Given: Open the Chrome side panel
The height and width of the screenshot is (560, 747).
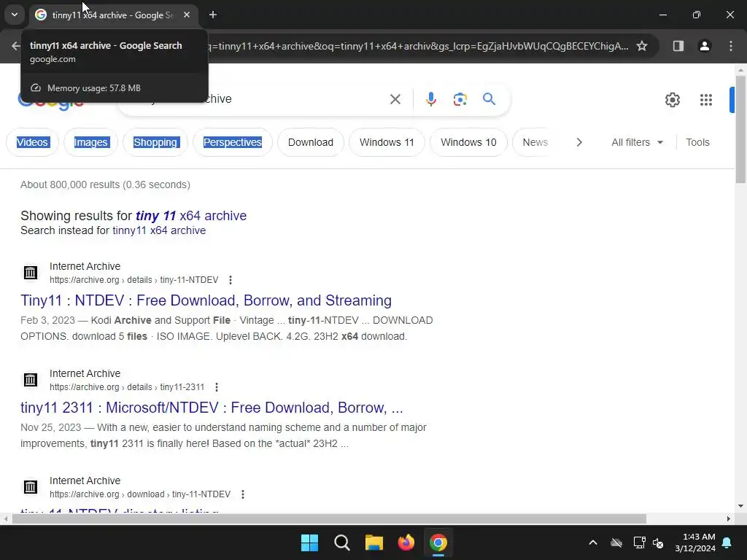Looking at the screenshot, I should (x=678, y=46).
